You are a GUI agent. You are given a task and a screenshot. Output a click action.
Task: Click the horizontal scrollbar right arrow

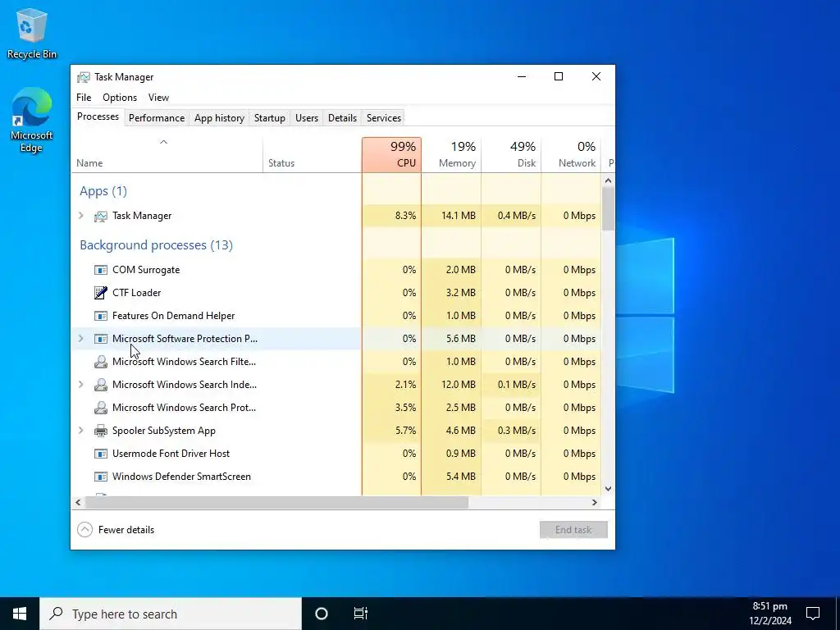pyautogui.click(x=594, y=503)
